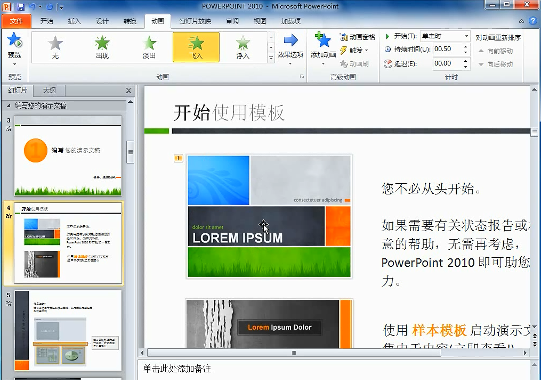Click the orange link text 样本模板
541x392 pixels.
pos(439,330)
